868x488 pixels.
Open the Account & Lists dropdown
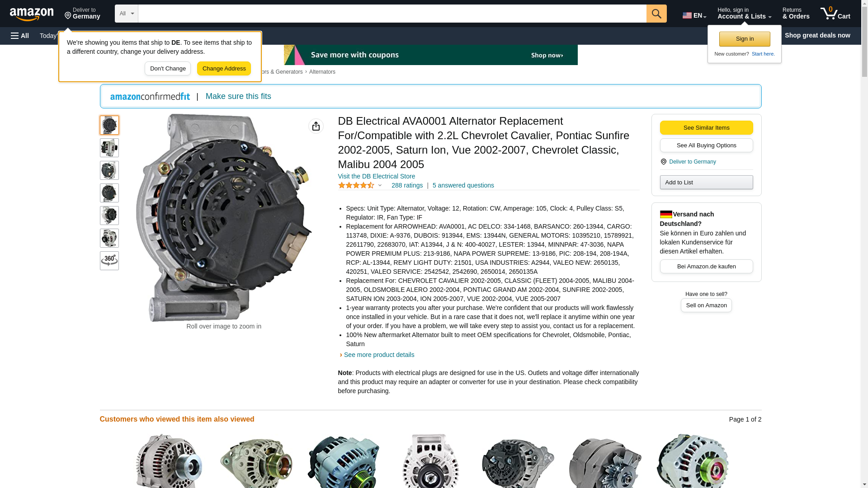point(744,14)
